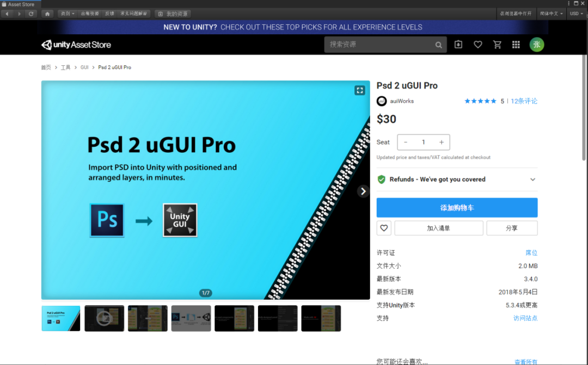The height and width of the screenshot is (365, 588).
Task: Open 我的资源 (My Assets) in toolbar
Action: (x=173, y=14)
